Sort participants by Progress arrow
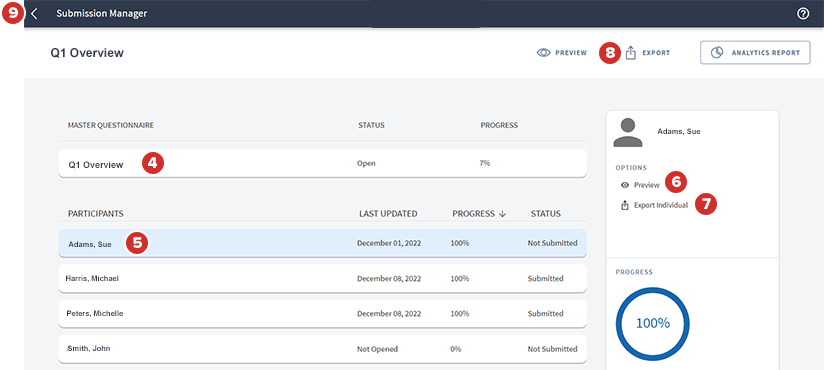Image resolution: width=824 pixels, height=370 pixels. pyautogui.click(x=502, y=214)
